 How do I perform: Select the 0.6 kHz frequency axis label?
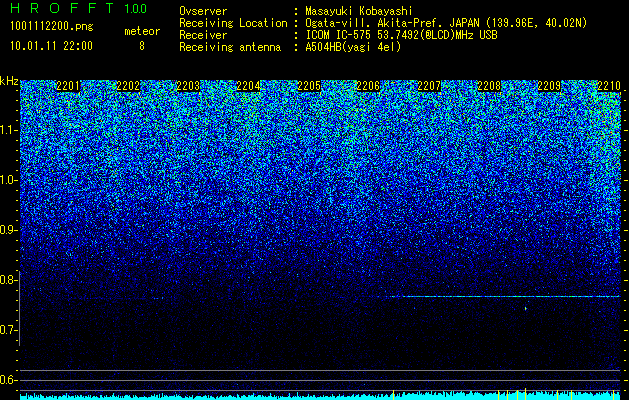tap(8, 380)
